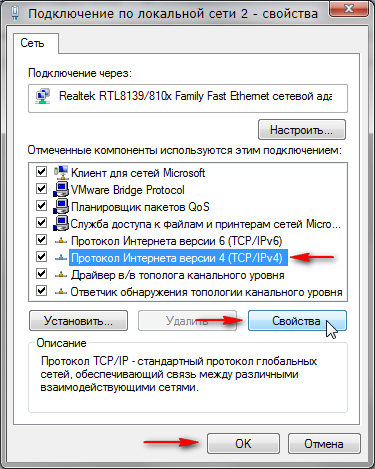
Task: Select the Планировщик пакетов QoS icon
Action: click(x=61, y=206)
